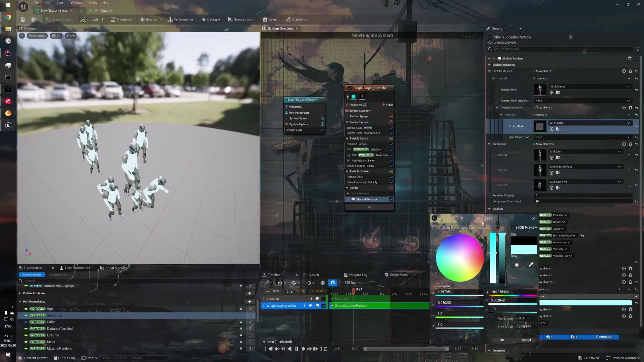Open the MM_Idle animation dropdown
Viewport: 644px width, 362px height.
click(619, 152)
